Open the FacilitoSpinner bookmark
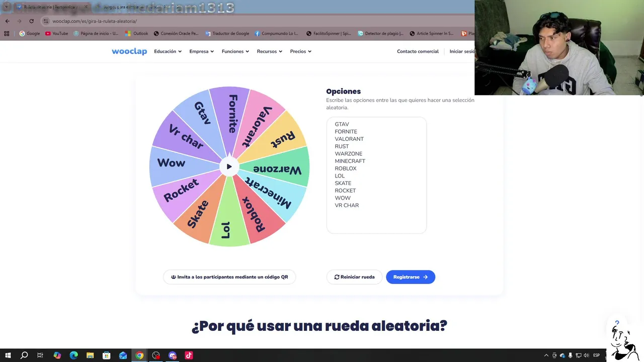The height and width of the screenshot is (362, 644). [329, 34]
